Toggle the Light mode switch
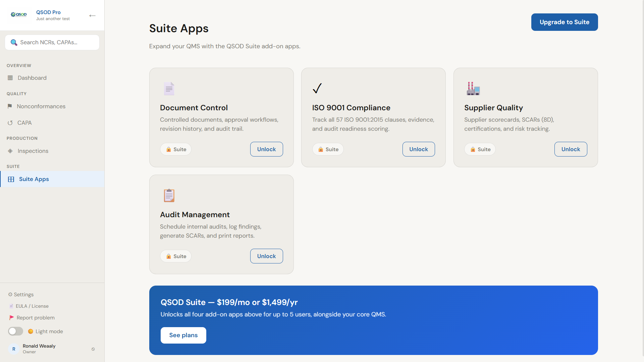The width and height of the screenshot is (644, 362). (15, 331)
